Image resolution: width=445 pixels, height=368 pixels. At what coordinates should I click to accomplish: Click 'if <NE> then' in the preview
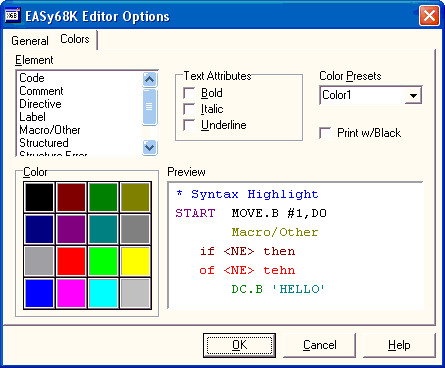click(x=247, y=251)
